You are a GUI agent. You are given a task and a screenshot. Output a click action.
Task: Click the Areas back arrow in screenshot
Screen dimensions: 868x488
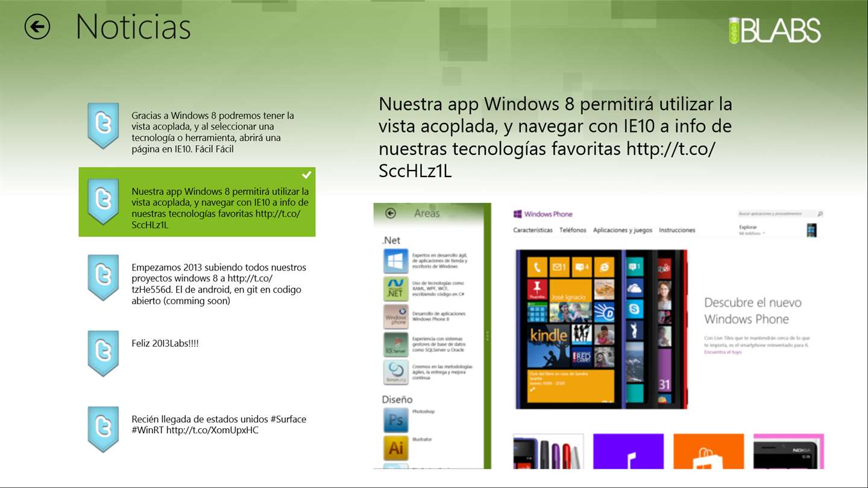coord(390,213)
